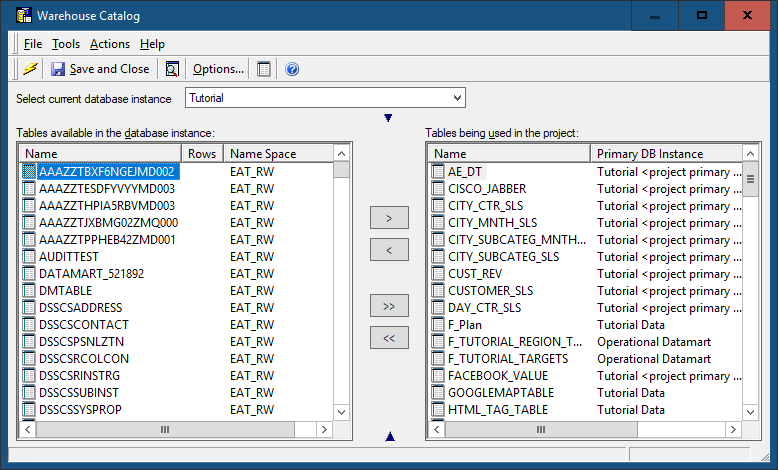The image size is (778, 470).
Task: Open the Actions menu
Action: click(x=110, y=44)
